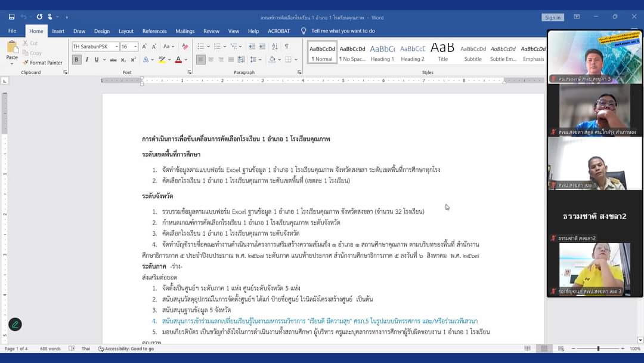Open font color dropdown arrow
This screenshot has width=644, height=363.
186,60
